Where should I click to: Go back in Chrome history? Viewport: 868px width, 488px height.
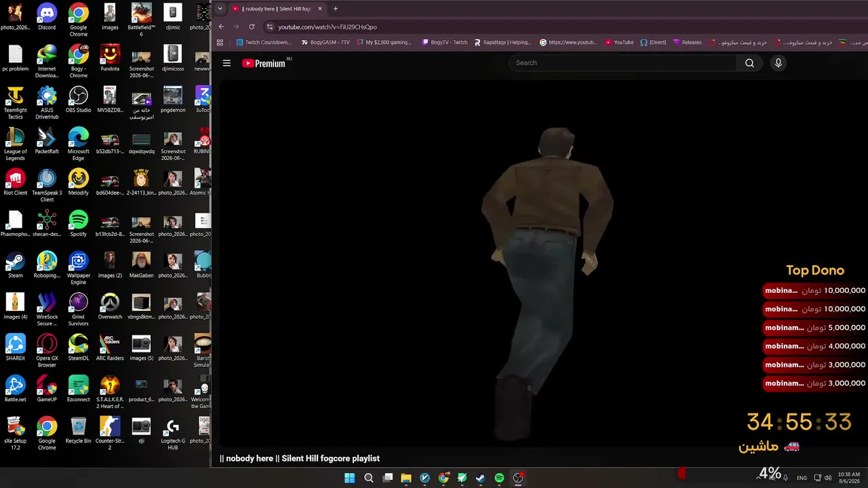[x=221, y=27]
